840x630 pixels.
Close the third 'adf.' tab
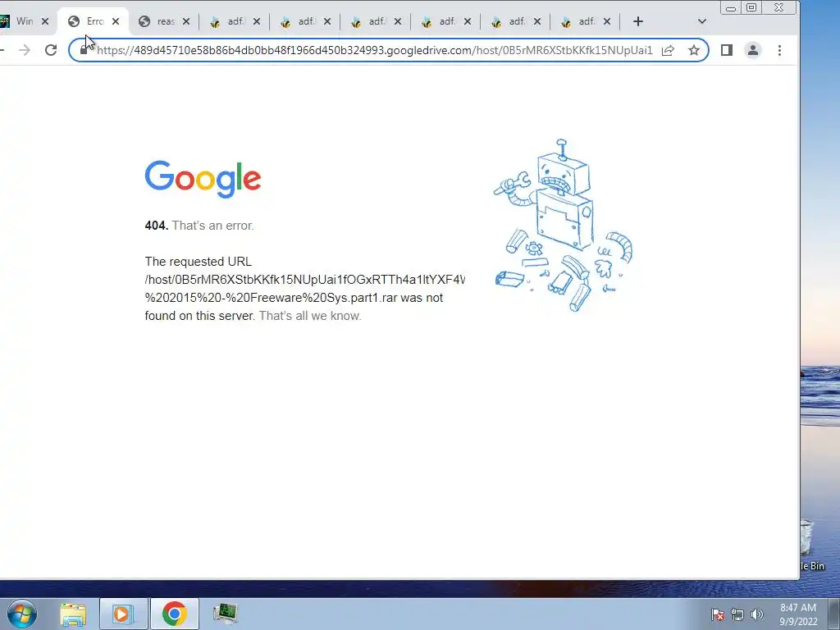click(x=398, y=21)
